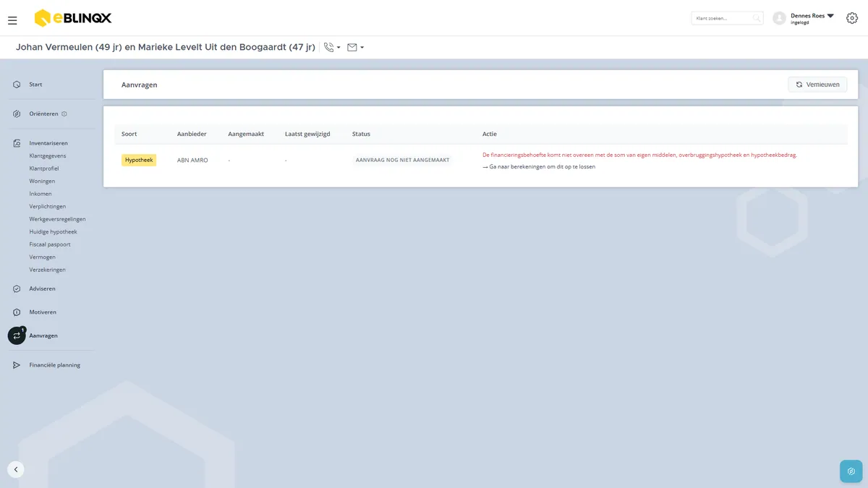Image resolution: width=868 pixels, height=488 pixels.
Task: Go to Verzekeringen in the sidebar
Action: click(47, 270)
